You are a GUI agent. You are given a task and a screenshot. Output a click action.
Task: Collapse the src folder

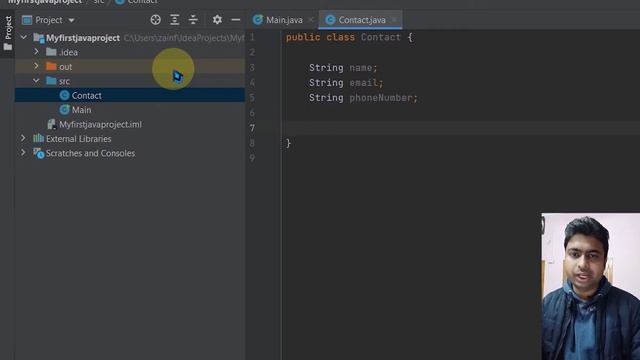(36, 81)
